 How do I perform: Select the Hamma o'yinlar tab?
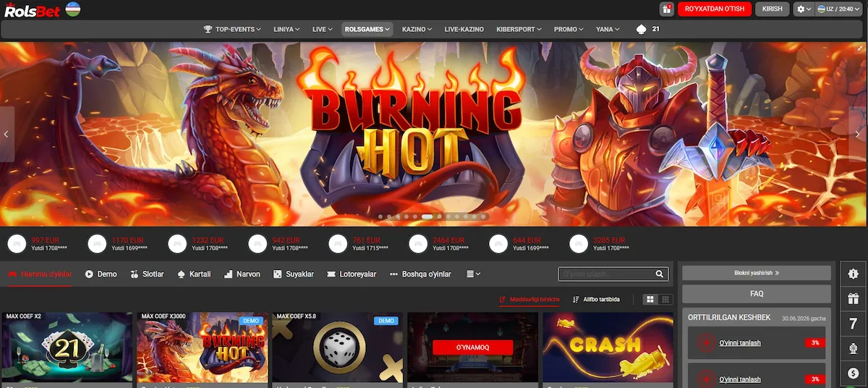pos(40,274)
